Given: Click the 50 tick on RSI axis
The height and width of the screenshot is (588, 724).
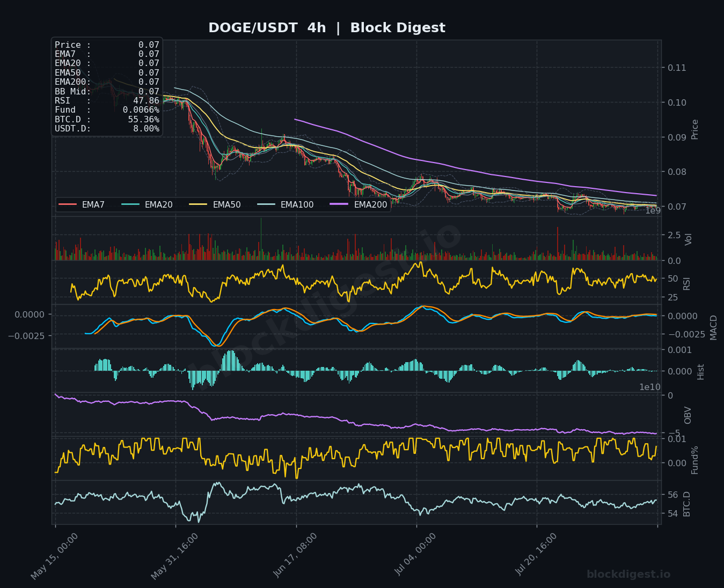Looking at the screenshot, I should coord(672,279).
